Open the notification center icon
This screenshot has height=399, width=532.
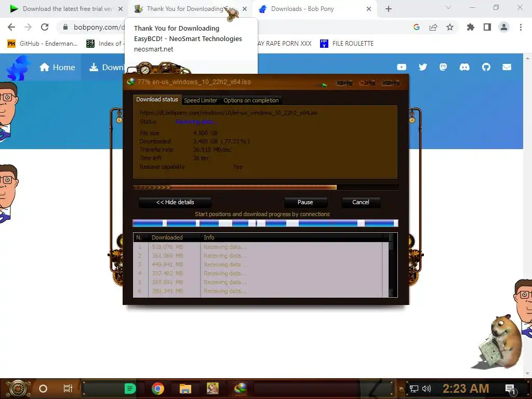pos(510,390)
